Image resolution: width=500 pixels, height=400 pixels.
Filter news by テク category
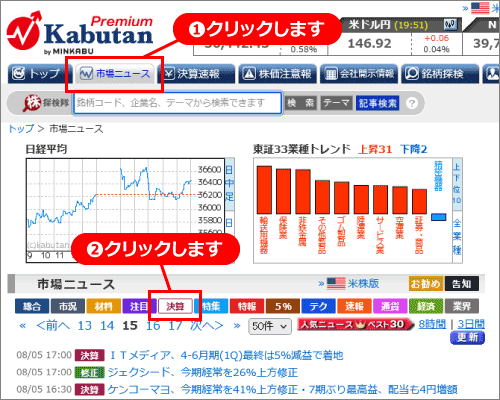[318, 306]
